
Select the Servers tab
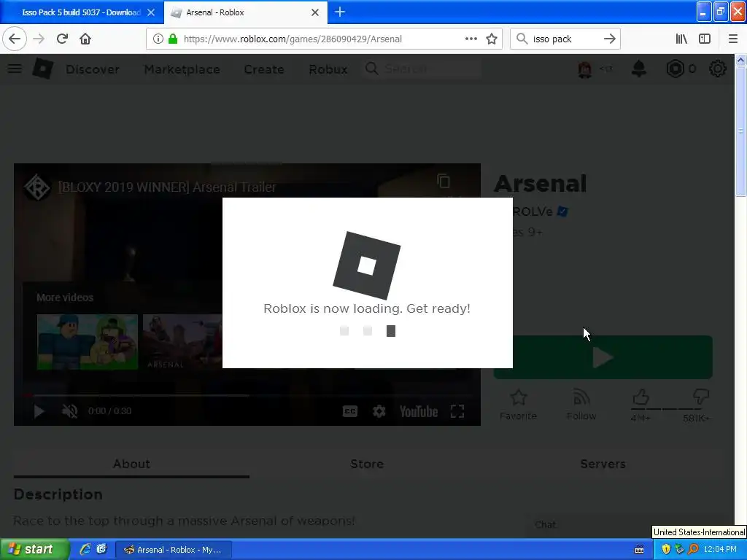[x=603, y=464]
